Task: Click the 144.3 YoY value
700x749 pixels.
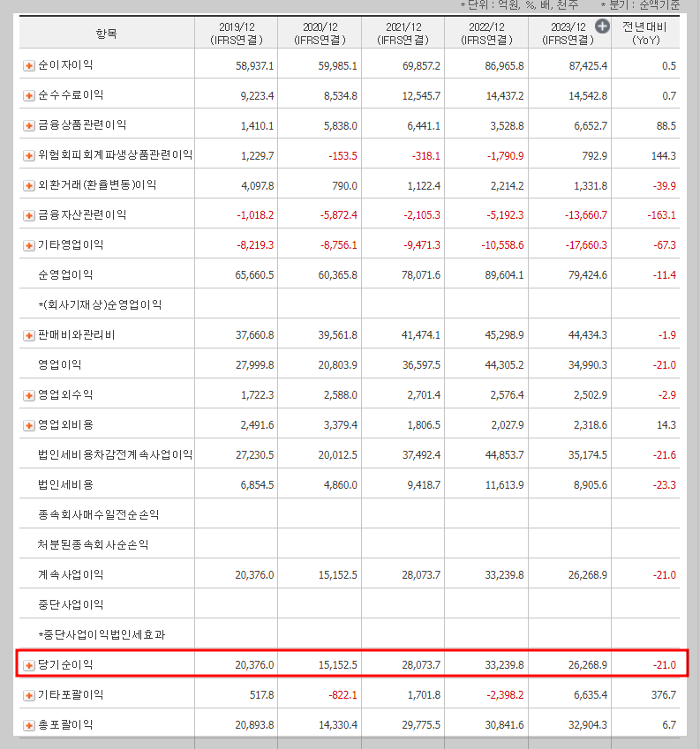Action: (x=664, y=156)
